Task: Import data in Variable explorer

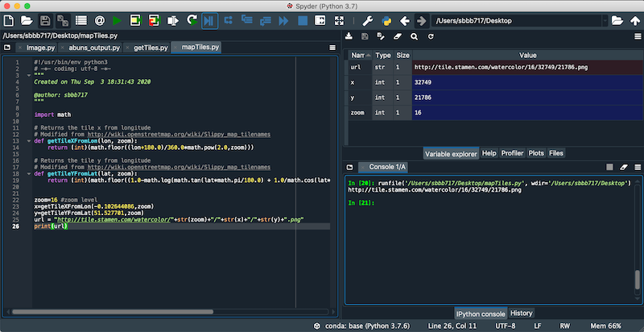Action: pos(349,36)
